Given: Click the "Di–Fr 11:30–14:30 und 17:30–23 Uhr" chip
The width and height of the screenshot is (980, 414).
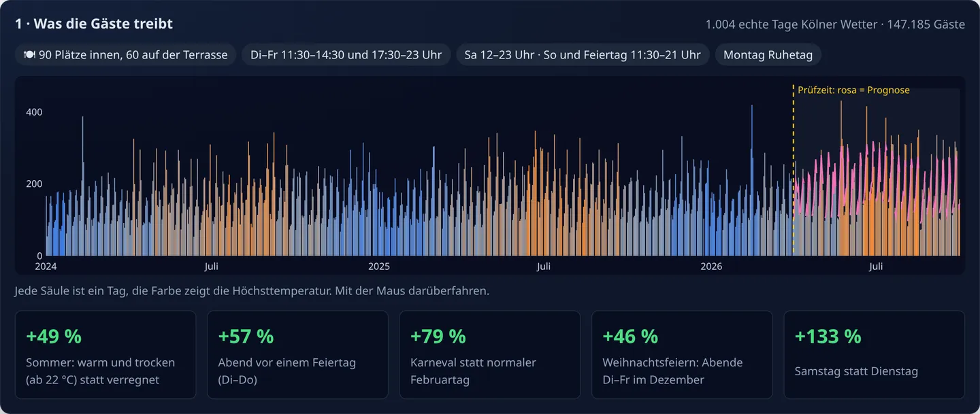Looking at the screenshot, I should pos(346,55).
